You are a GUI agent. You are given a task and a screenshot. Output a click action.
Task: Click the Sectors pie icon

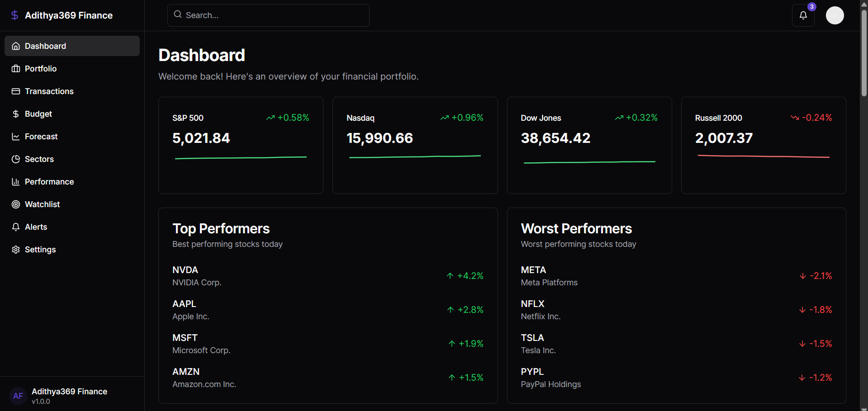pos(15,159)
